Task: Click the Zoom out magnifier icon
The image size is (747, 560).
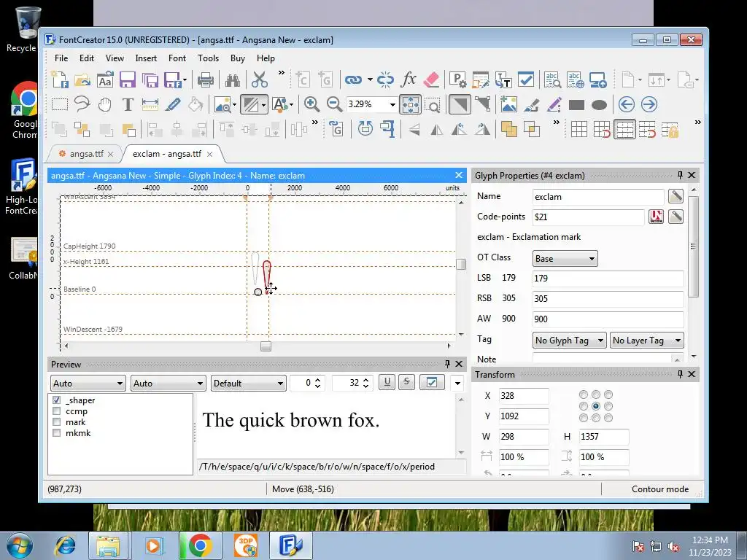Action: [334, 104]
